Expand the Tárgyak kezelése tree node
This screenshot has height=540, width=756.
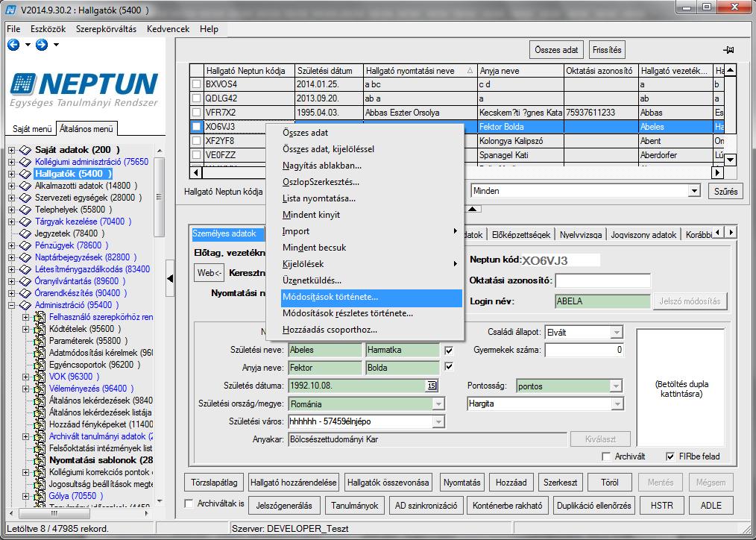point(12,222)
